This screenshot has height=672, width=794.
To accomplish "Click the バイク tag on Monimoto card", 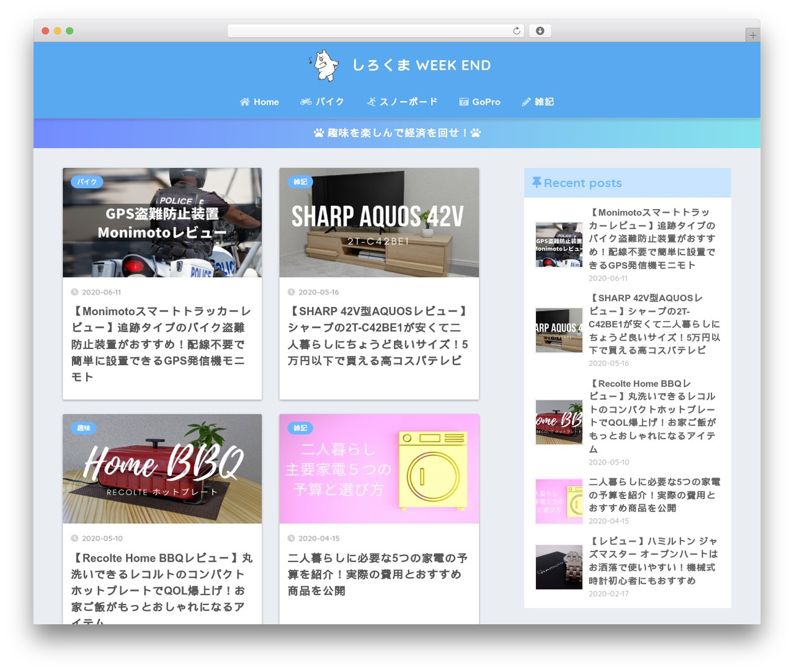I will (x=87, y=182).
